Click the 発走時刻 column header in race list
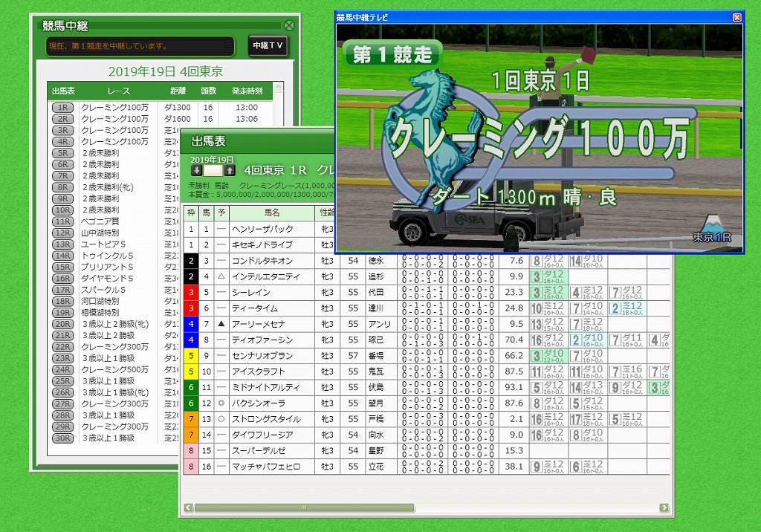The height and width of the screenshot is (532, 761). point(247,91)
